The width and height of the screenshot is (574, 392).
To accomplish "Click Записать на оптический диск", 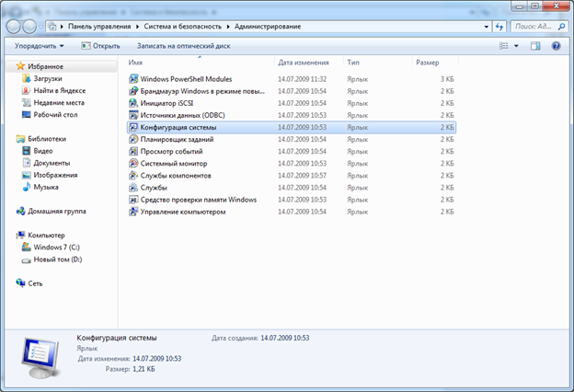I will click(x=183, y=46).
